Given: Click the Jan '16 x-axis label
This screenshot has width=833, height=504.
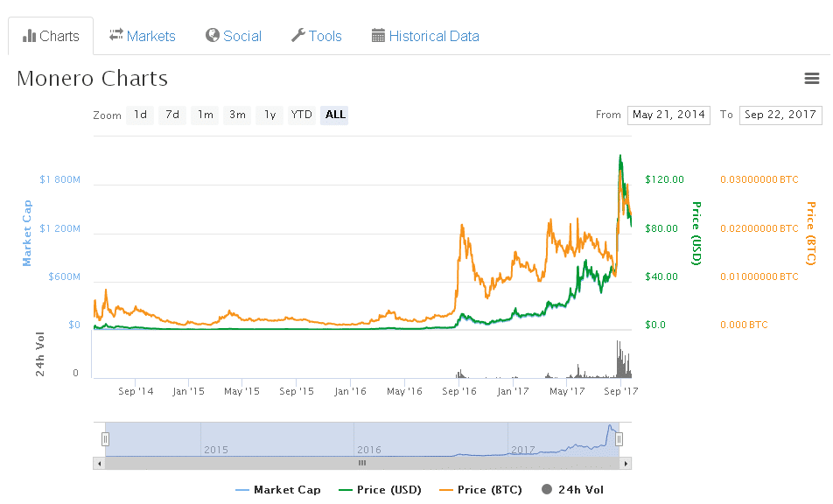Looking at the screenshot, I should [x=350, y=391].
